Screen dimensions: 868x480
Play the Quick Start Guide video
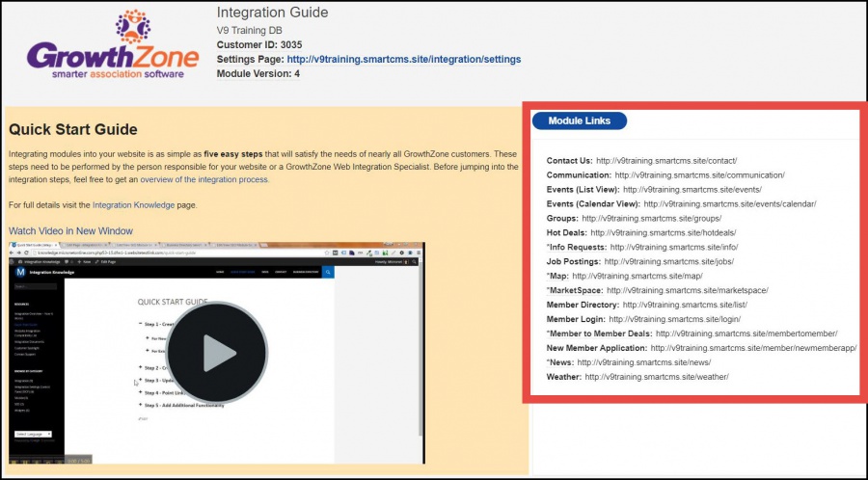[219, 353]
